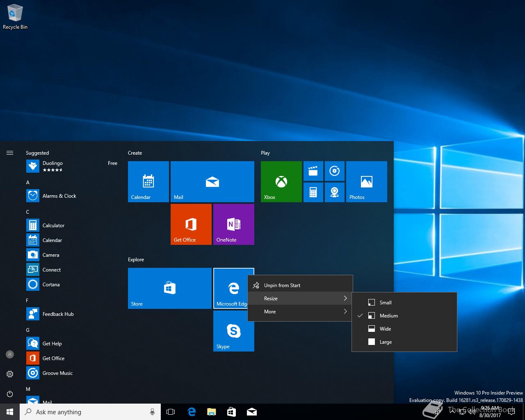This screenshot has width=525, height=420.
Task: Open the Skype tile
Action: point(233,331)
